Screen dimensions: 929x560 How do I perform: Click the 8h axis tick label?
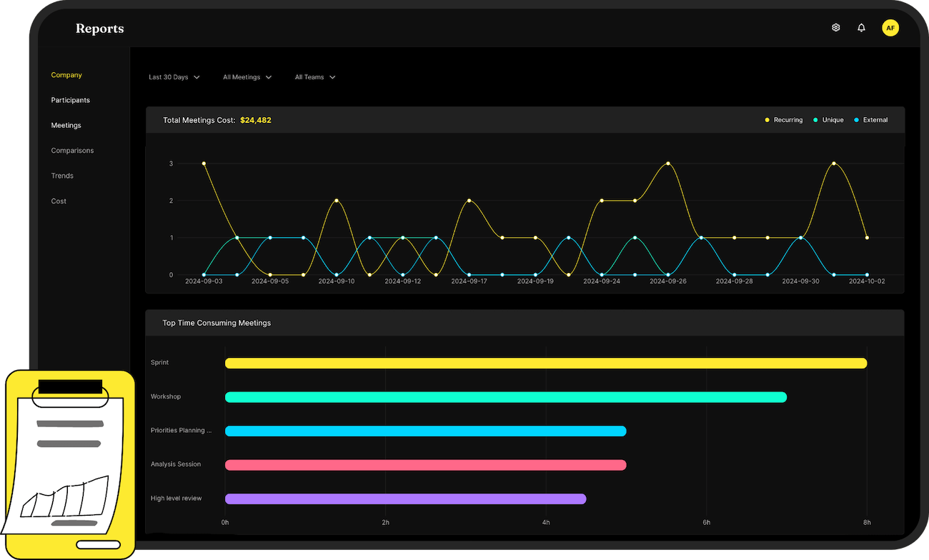point(867,523)
